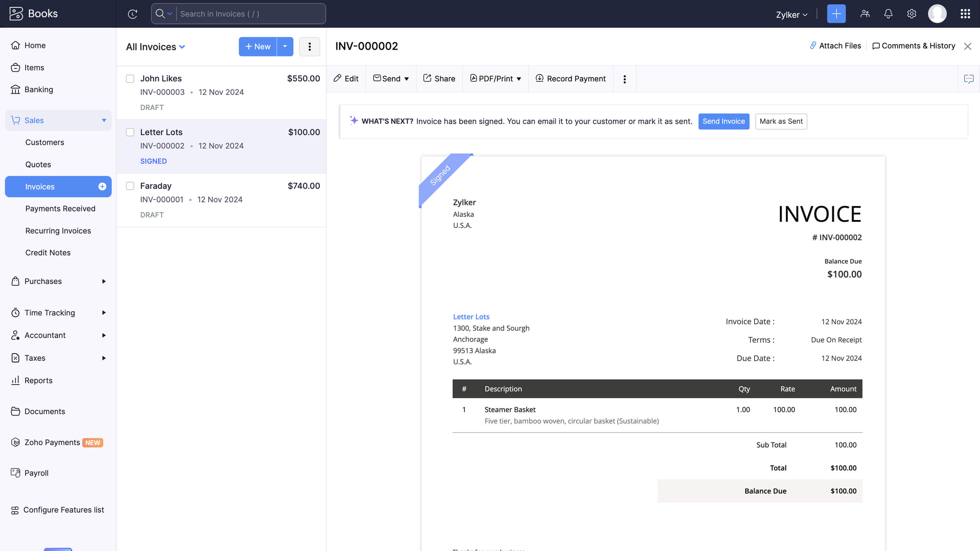Tick the Faraday invoice checkbox
Image resolution: width=980 pixels, height=551 pixels.
(130, 186)
